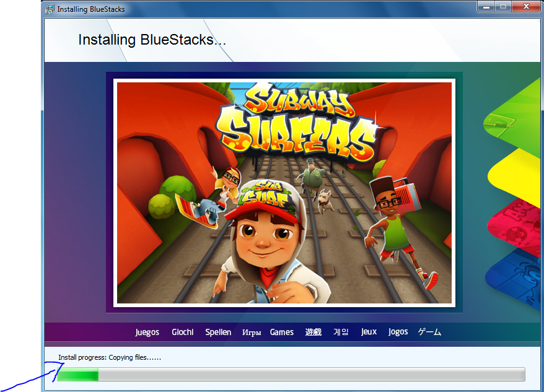The width and height of the screenshot is (544, 392).
Task: Click 'Install progress: Copying files' status text
Action: coord(110,357)
